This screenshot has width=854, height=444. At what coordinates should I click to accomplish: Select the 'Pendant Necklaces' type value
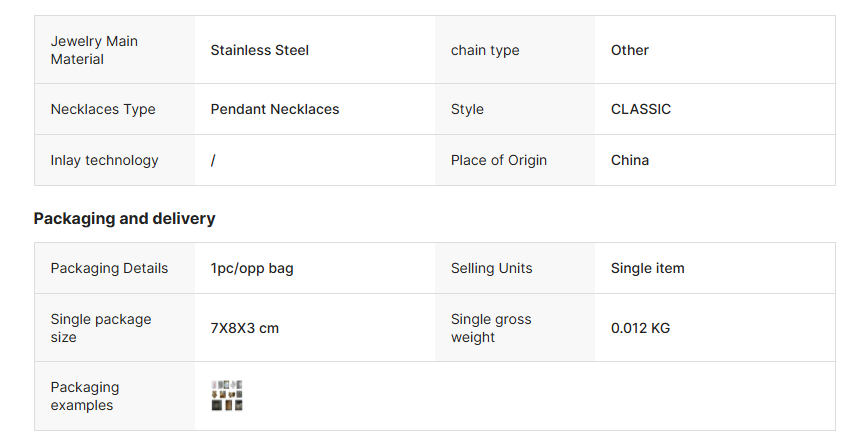coord(274,109)
